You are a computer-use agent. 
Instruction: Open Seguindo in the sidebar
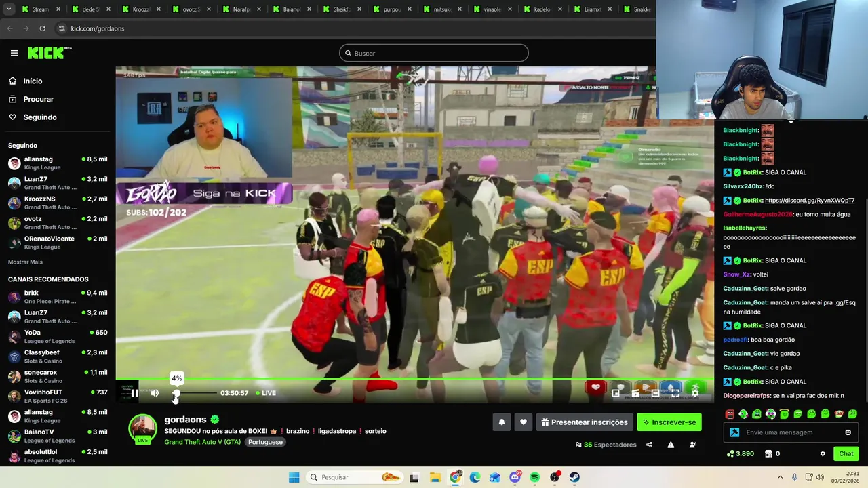coord(39,117)
